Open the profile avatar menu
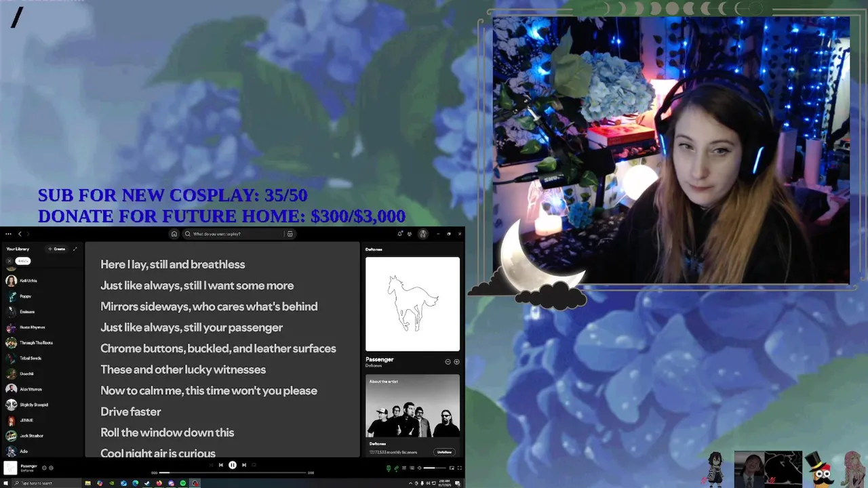Viewport: 868px width, 488px height. [x=423, y=234]
